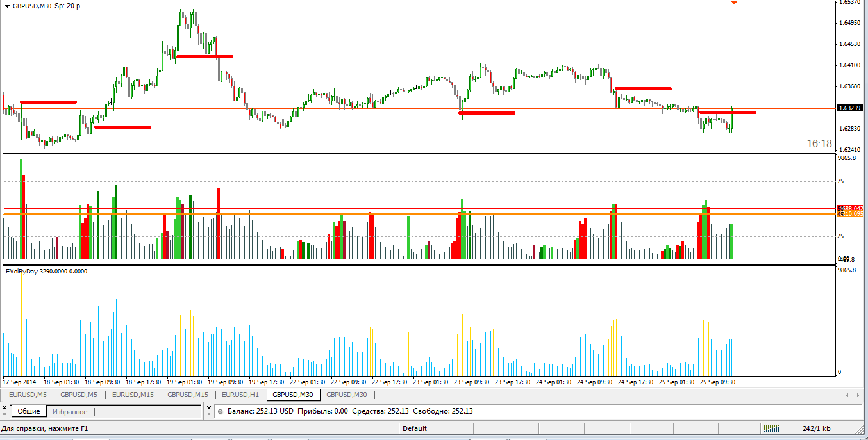Click the 'Баланс: 252.13 USD' text

pos(259,411)
